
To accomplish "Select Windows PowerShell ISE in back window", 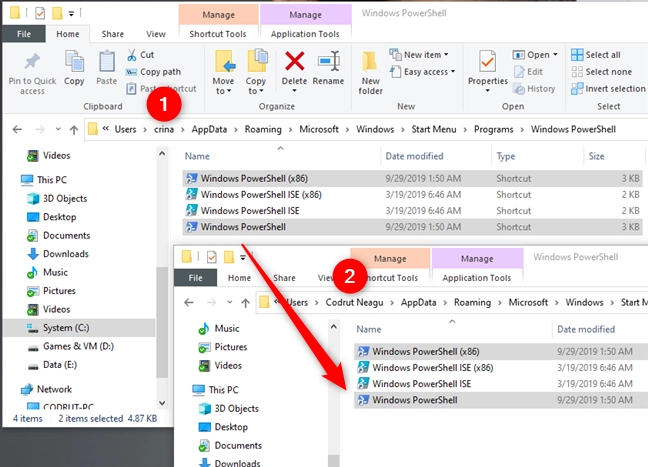I will 412,211.
